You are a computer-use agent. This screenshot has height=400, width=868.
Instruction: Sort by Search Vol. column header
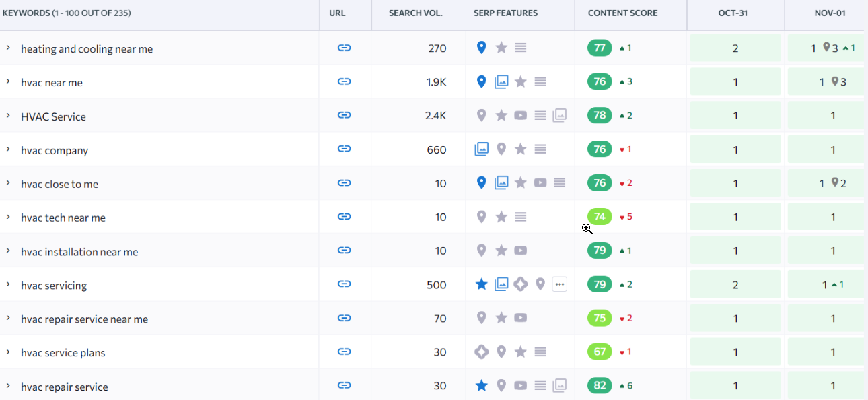[415, 13]
